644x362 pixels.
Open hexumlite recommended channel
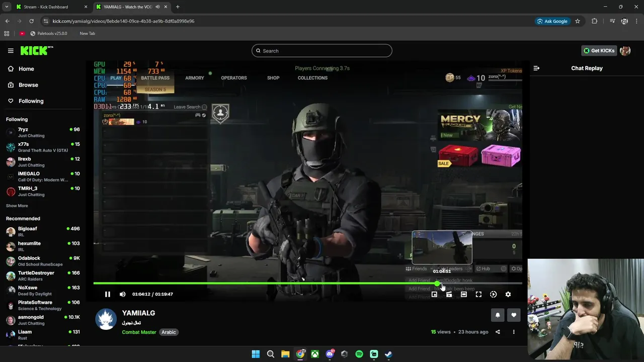(43, 246)
